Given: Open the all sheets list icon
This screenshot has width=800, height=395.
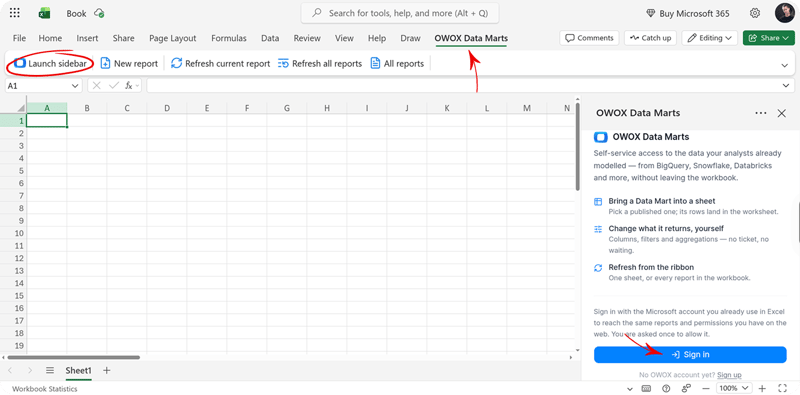Looking at the screenshot, I should point(49,371).
